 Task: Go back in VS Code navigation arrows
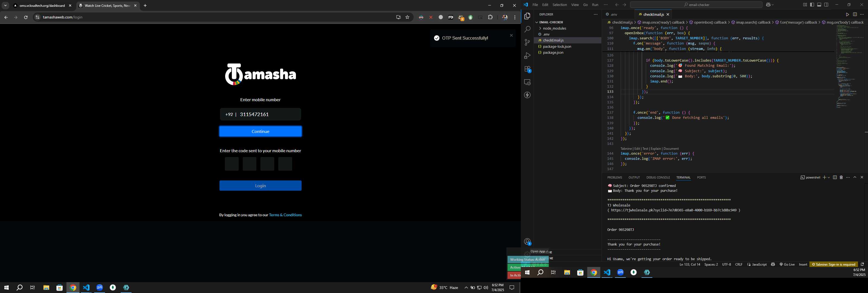(x=617, y=5)
